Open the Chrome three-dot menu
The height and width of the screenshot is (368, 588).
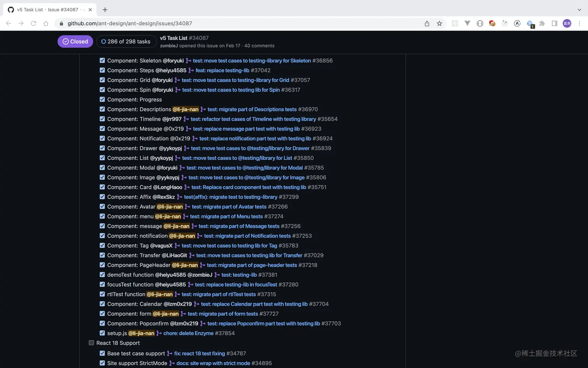point(579,23)
